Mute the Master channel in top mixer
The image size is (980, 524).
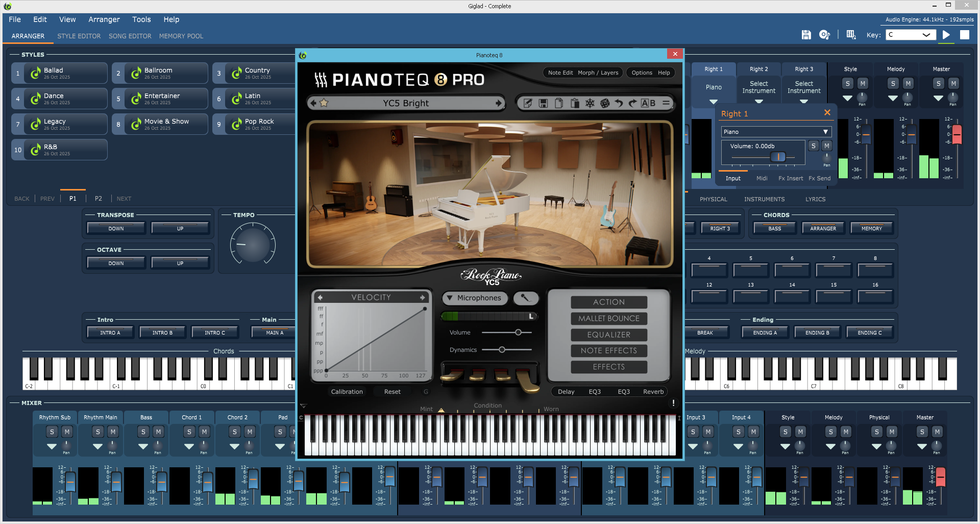[x=953, y=84]
